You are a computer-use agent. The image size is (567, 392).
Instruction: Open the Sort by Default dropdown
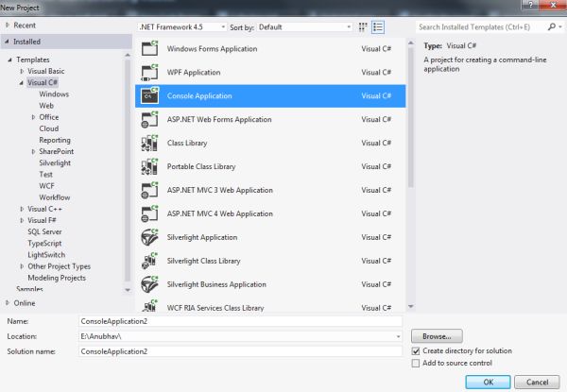304,27
